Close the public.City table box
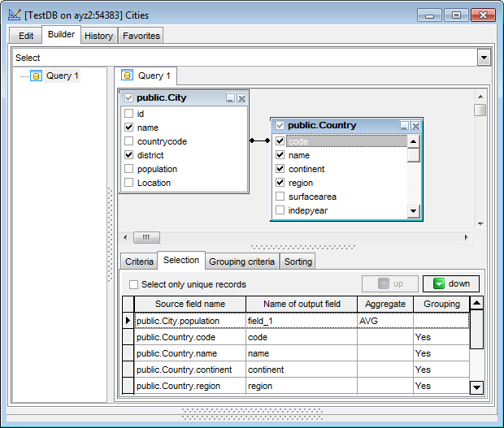 pyautogui.click(x=241, y=98)
